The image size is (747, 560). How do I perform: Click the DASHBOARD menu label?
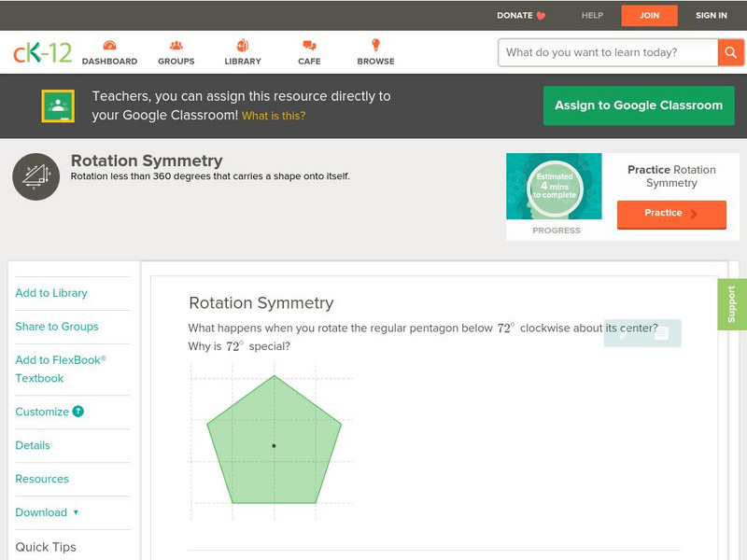[109, 62]
